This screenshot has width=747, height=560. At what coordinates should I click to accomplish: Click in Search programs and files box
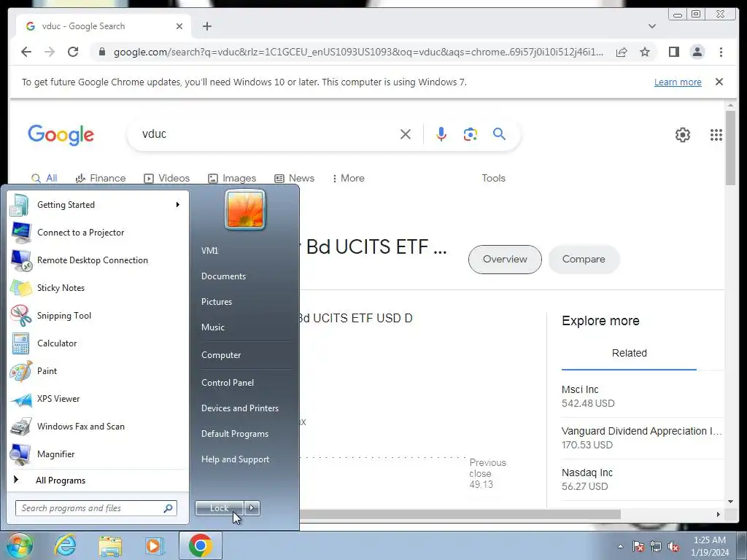coord(96,508)
